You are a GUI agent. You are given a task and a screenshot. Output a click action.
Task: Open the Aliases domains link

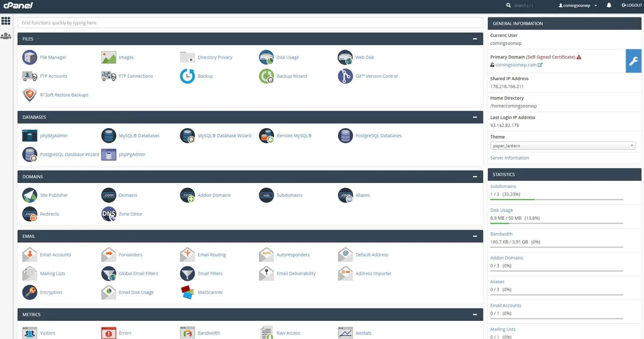362,195
